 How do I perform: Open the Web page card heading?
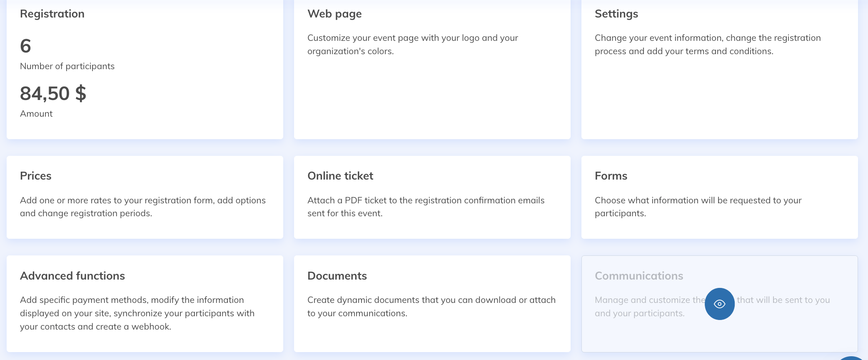tap(334, 14)
